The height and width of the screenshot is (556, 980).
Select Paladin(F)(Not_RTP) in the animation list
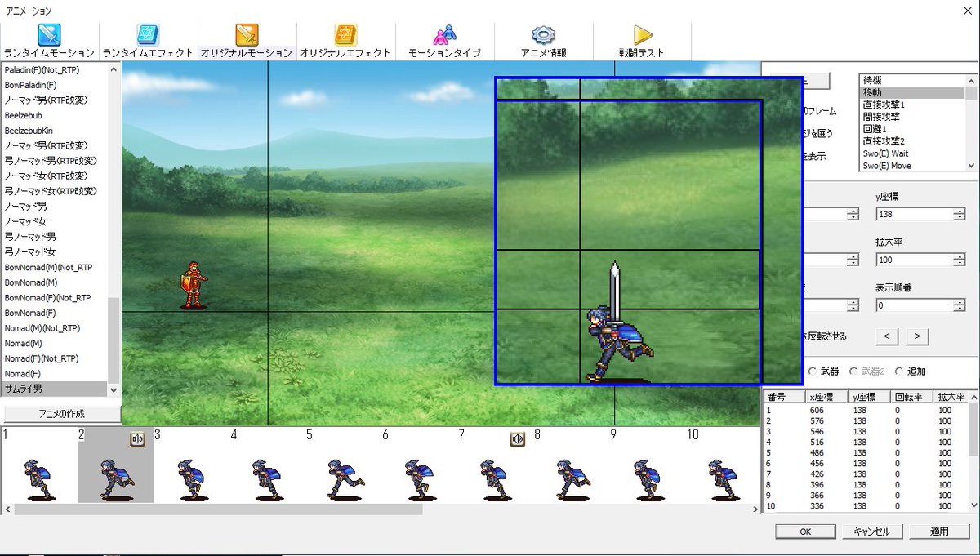[x=54, y=69]
